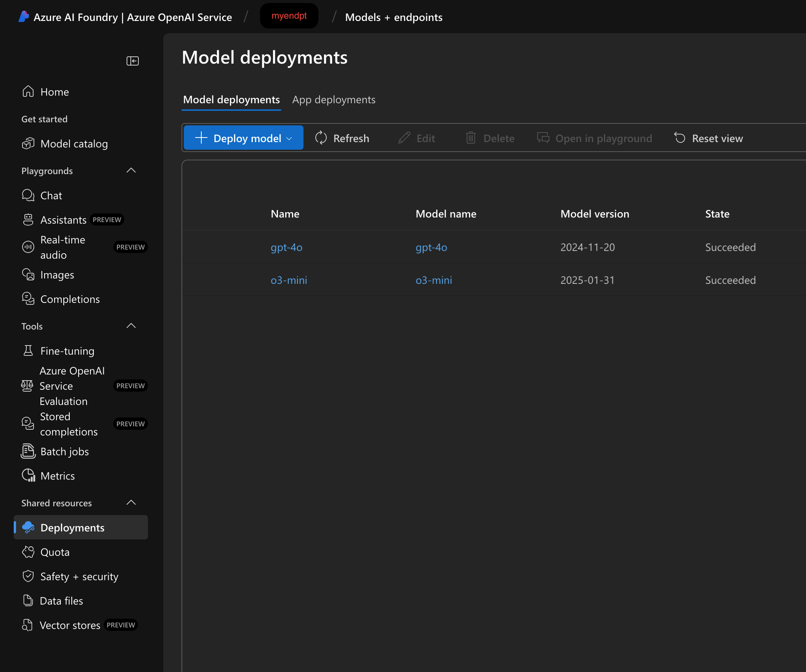806x672 pixels.
Task: Collapse the Shared resources section
Action: tap(131, 502)
